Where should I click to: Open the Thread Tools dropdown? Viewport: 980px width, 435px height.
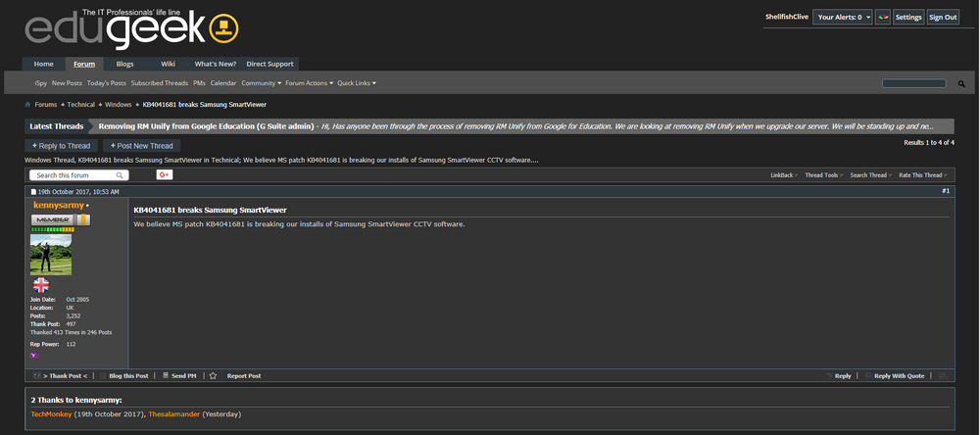tap(824, 175)
